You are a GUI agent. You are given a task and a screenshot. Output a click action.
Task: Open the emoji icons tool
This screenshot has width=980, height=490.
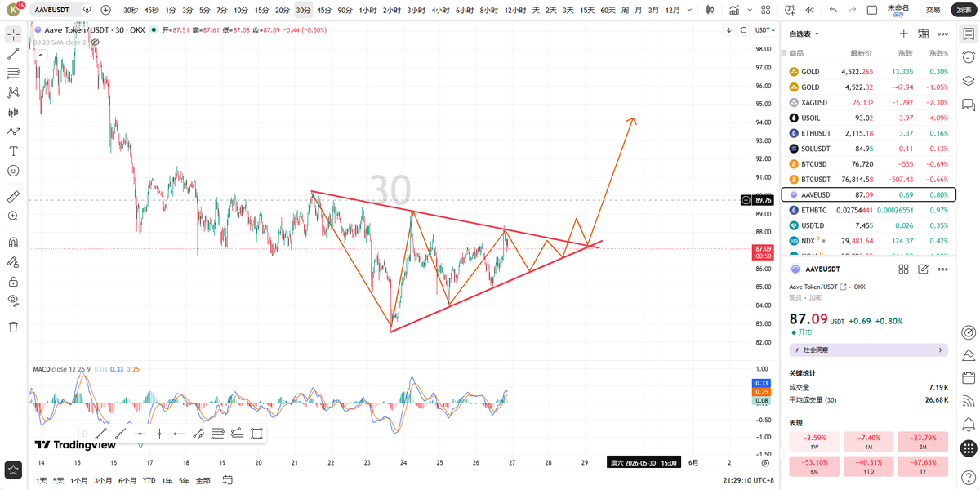[13, 171]
